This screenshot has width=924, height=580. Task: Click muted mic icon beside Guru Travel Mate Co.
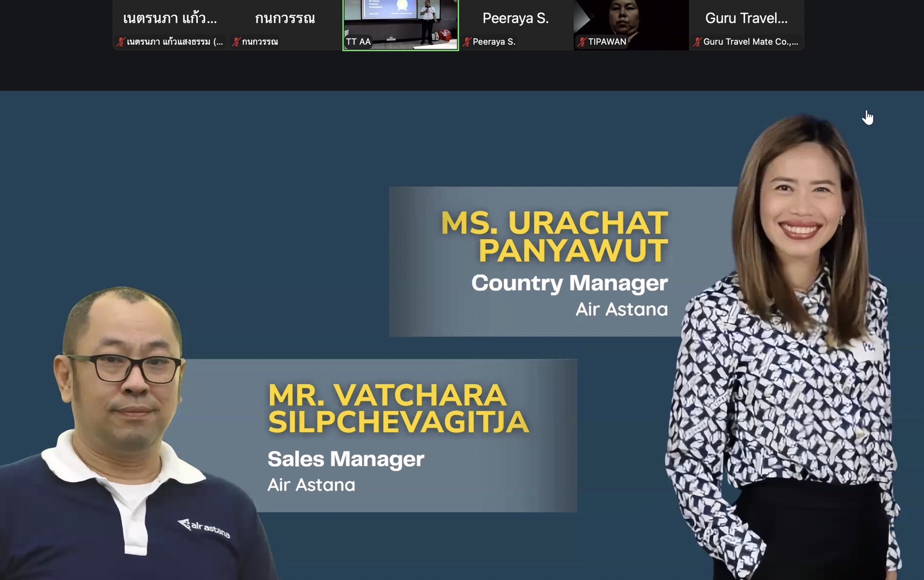coord(697,42)
